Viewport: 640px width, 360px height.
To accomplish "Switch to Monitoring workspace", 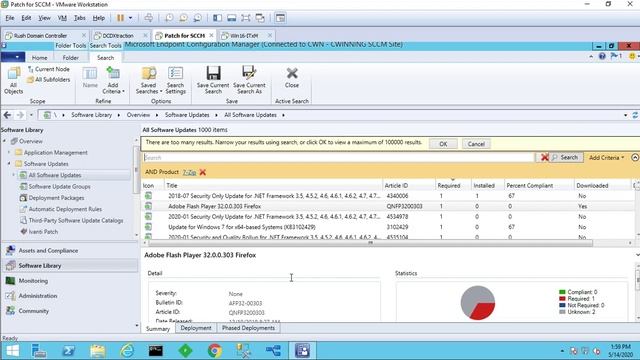I will 69,281.
